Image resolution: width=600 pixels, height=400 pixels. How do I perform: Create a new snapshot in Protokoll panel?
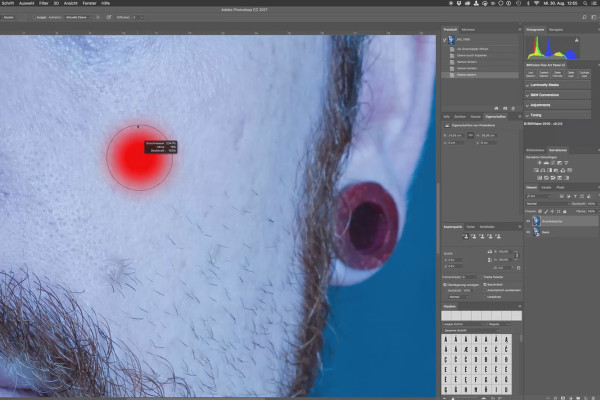tap(505, 108)
